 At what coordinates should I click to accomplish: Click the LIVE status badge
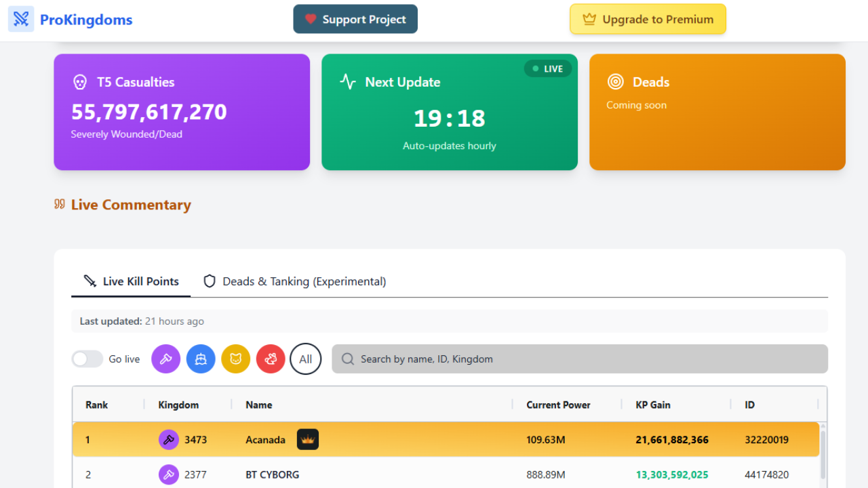(x=548, y=68)
